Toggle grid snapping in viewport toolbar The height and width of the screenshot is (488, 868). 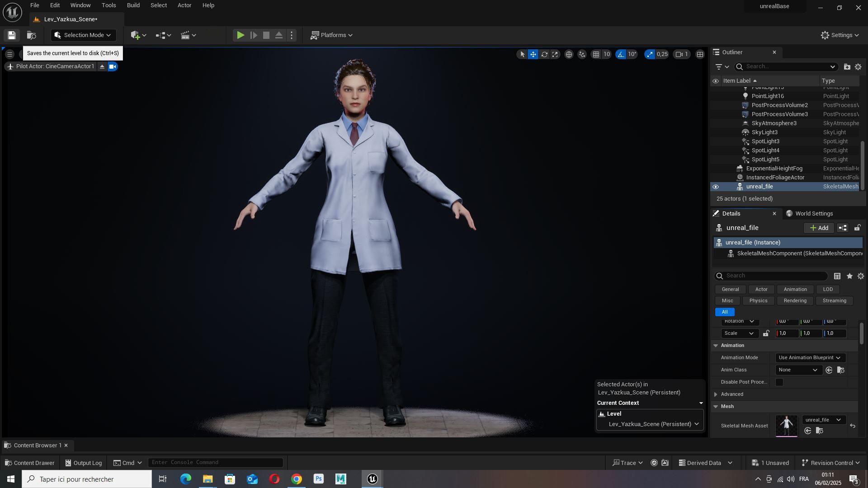click(596, 54)
